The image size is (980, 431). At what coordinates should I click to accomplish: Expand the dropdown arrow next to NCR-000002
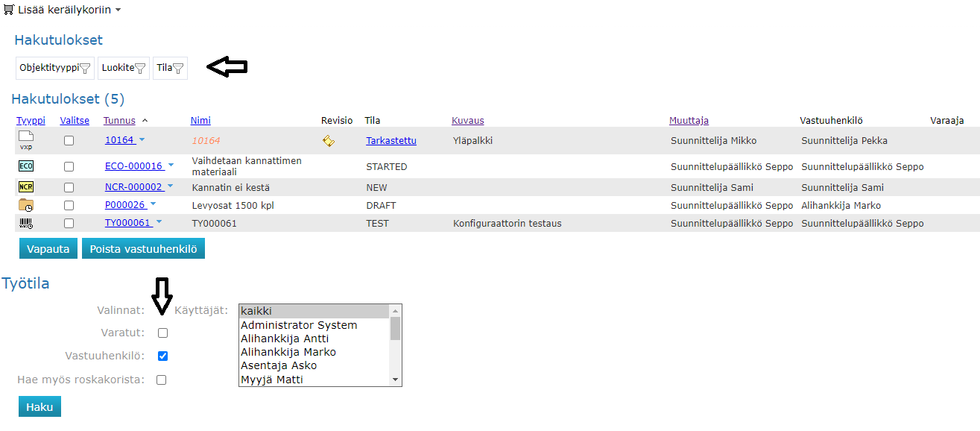pyautogui.click(x=170, y=186)
